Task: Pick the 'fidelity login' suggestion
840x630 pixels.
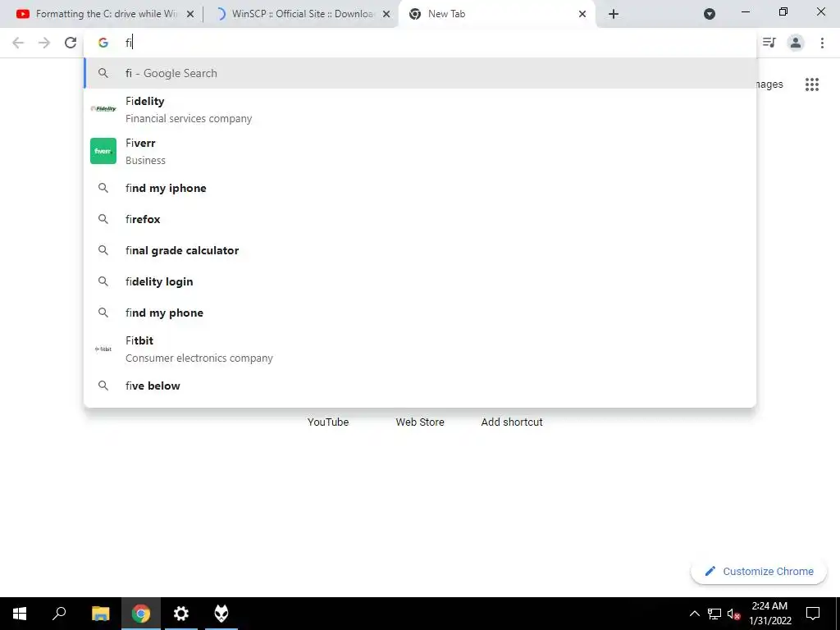Action: tap(420, 281)
